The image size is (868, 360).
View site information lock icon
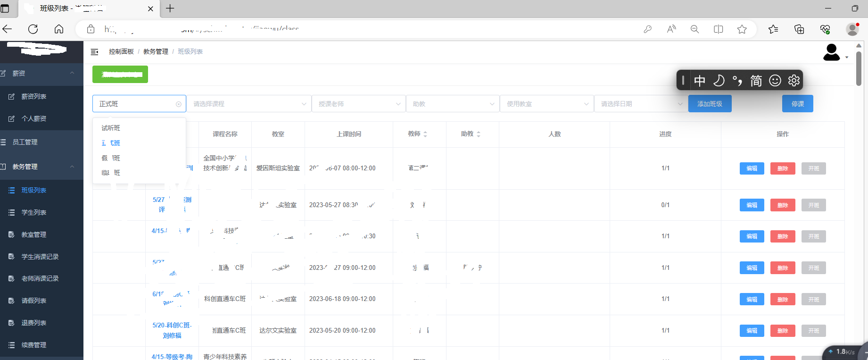pos(91,29)
